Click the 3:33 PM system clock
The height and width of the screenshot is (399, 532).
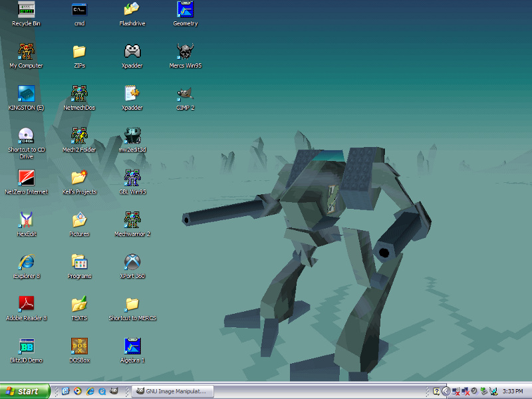(x=513, y=391)
